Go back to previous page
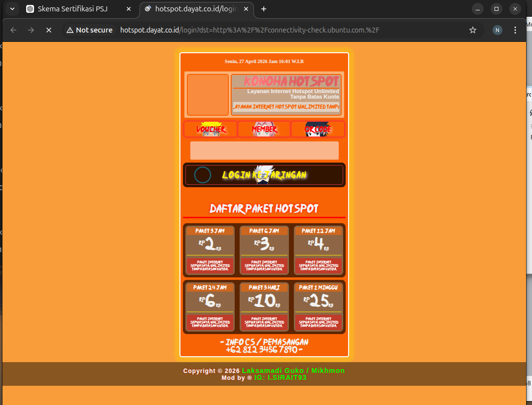Viewport: 532px width, 405px height. [x=14, y=30]
